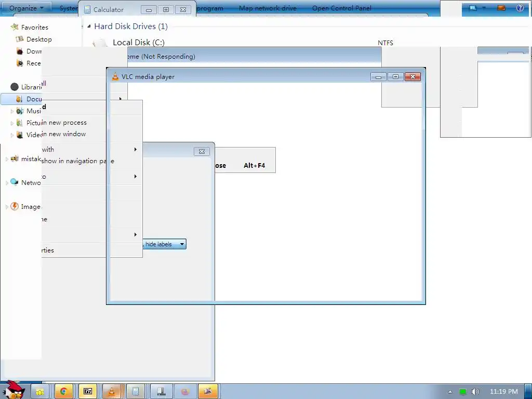
Task: Expand the Image node arrow
Action: point(7,207)
